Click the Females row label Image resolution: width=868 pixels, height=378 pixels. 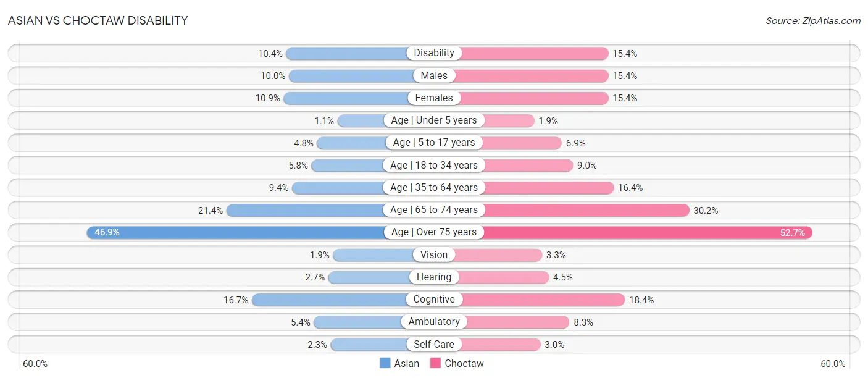pos(434,98)
